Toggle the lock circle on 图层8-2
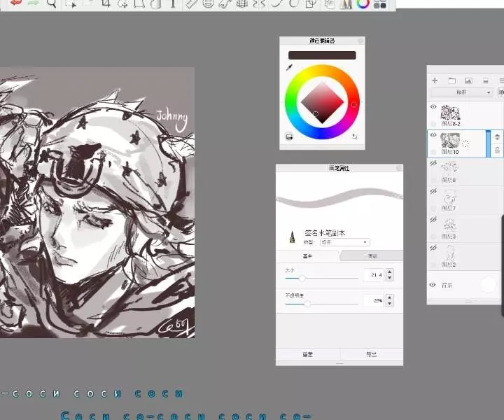This screenshot has height=420, width=504. (433, 124)
